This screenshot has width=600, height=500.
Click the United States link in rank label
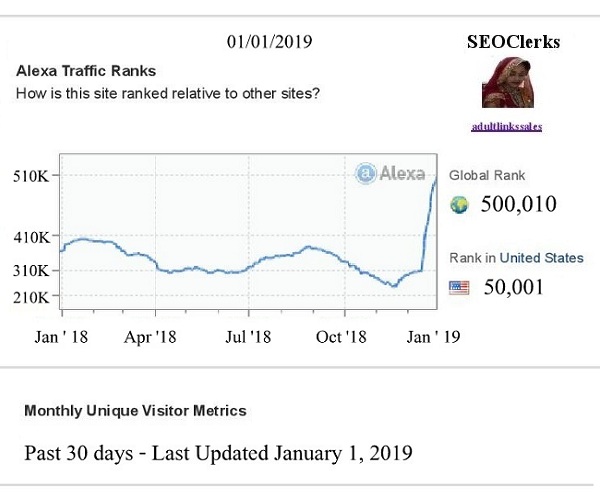coord(541,258)
